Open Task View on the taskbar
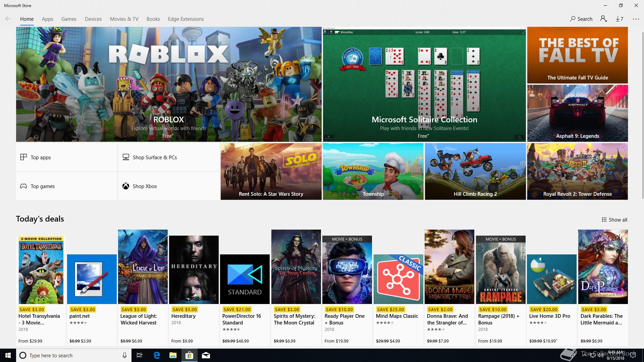This screenshot has height=362, width=644. (140, 355)
